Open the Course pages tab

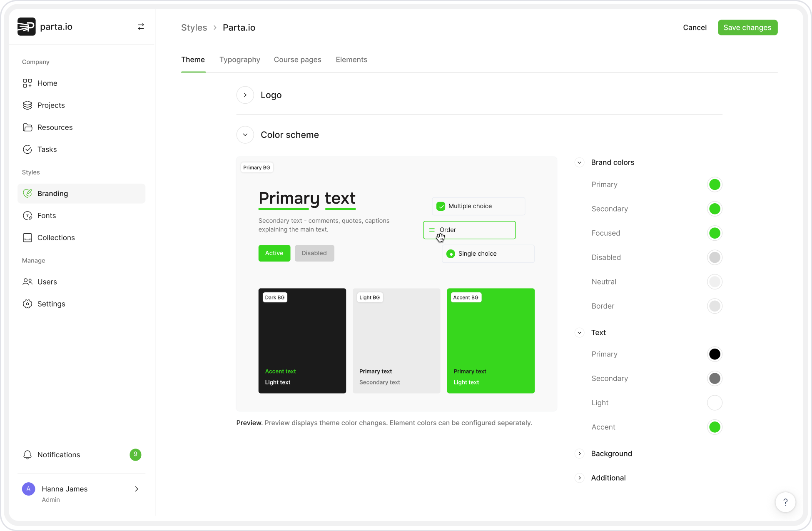[297, 60]
